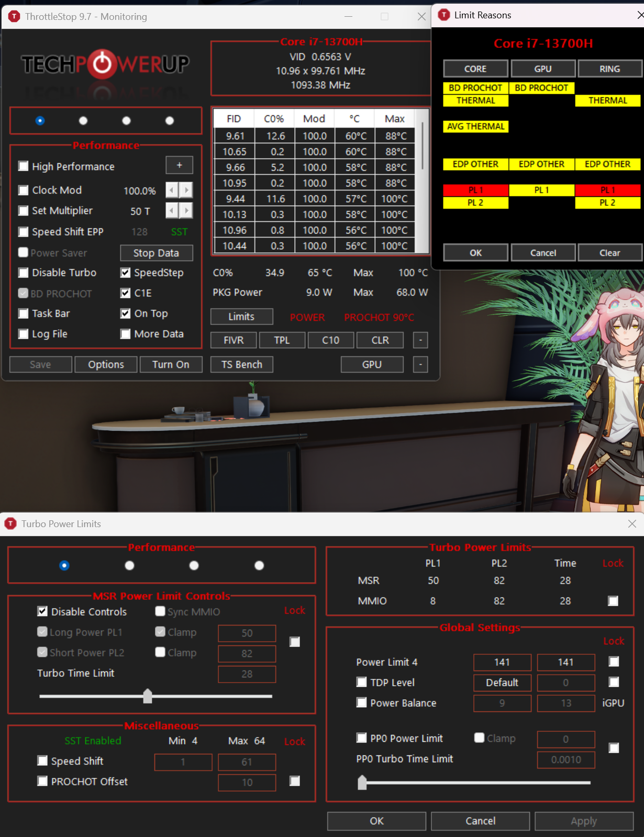Click the Turbo Time Limit slider handle
The width and height of the screenshot is (644, 837).
148,696
